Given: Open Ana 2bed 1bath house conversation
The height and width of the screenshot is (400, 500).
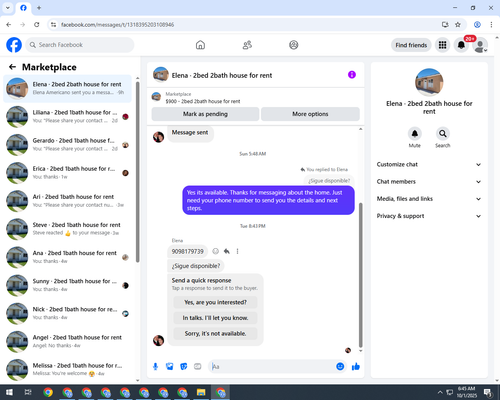Looking at the screenshot, I should pos(67,257).
